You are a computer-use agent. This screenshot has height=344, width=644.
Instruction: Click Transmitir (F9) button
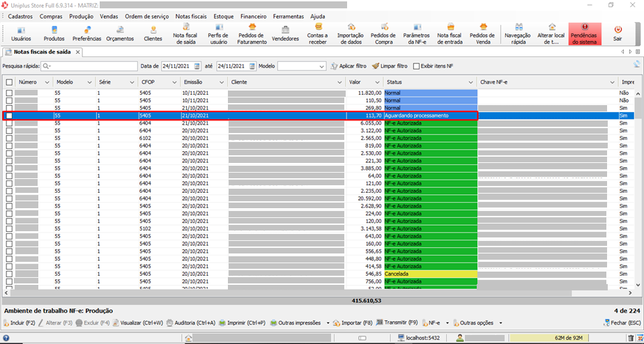(397, 322)
